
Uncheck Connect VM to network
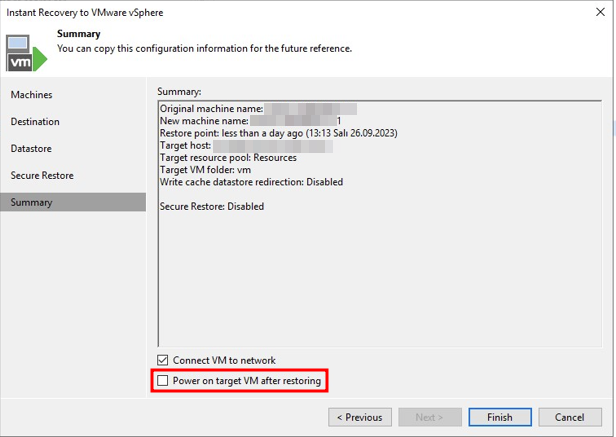[x=163, y=360]
